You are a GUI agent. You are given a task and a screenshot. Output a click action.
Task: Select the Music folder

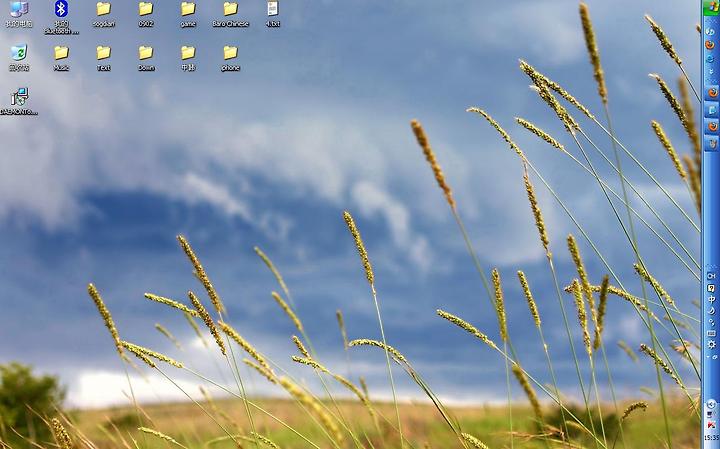coord(61,58)
